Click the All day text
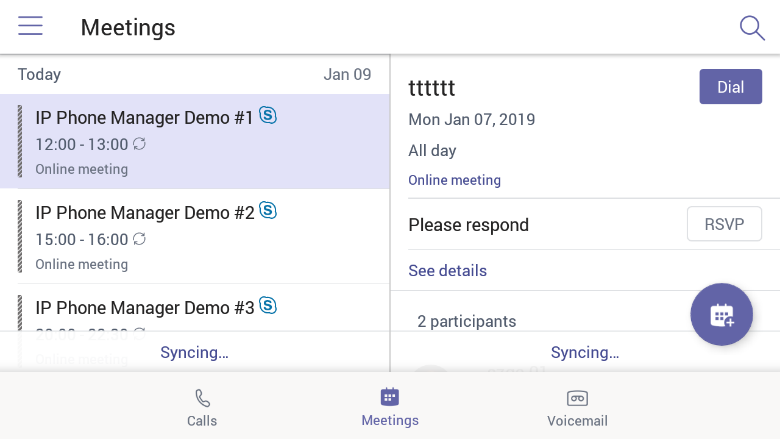The width and height of the screenshot is (780, 439). coord(432,151)
